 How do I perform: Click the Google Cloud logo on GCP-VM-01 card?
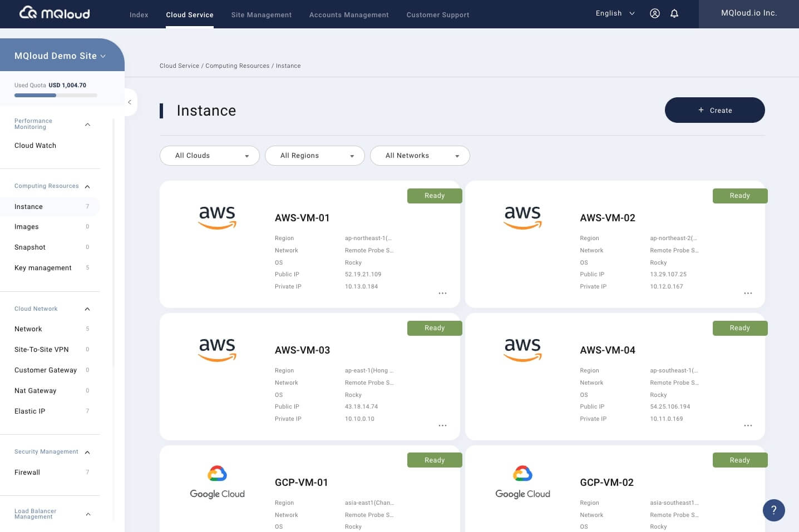point(218,482)
